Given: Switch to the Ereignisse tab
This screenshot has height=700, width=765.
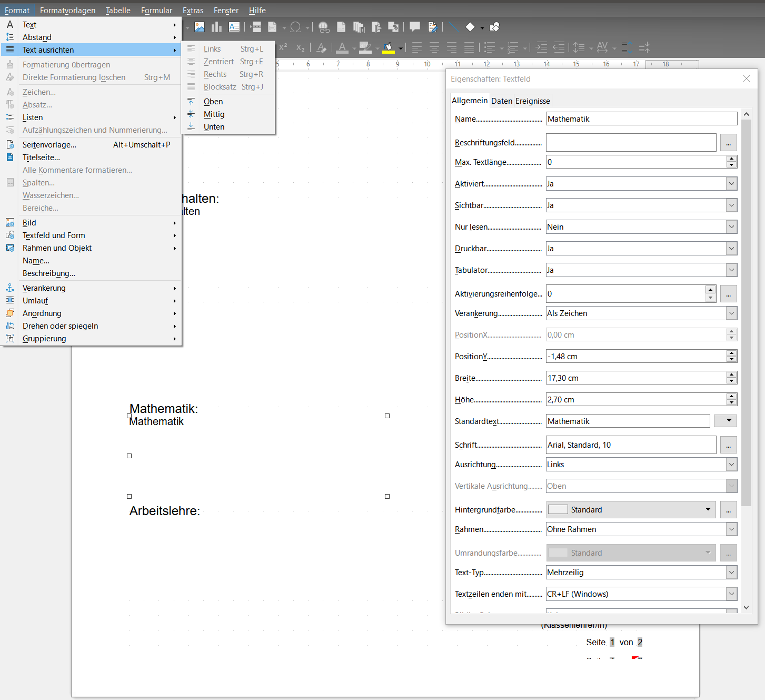Looking at the screenshot, I should click(x=533, y=101).
